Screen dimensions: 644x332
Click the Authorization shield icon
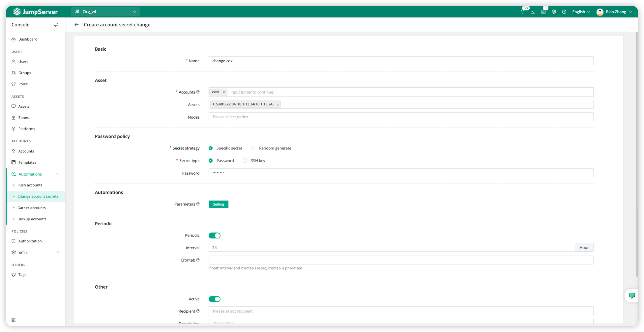pos(14,241)
